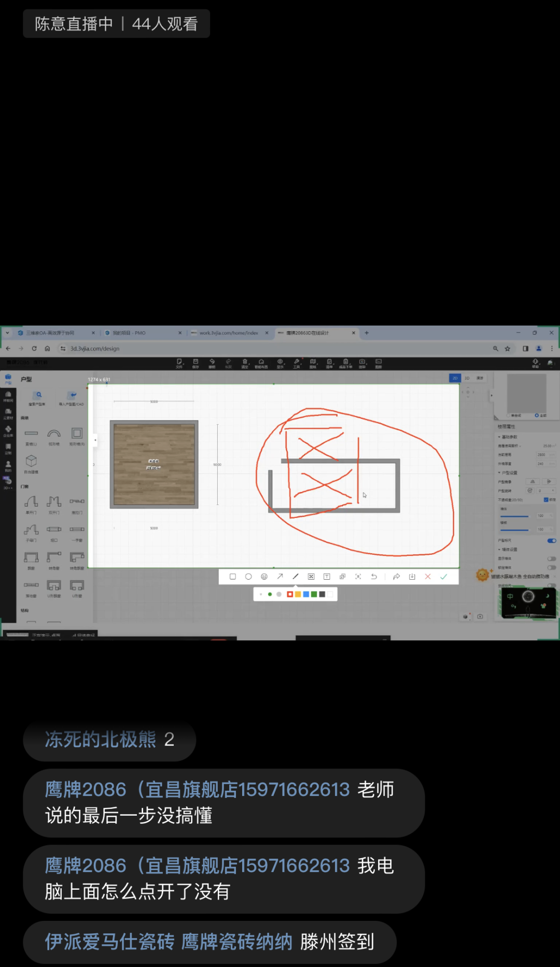Image resolution: width=560 pixels, height=967 pixels.
Task: Select the ellipse annotation tool
Action: click(248, 577)
